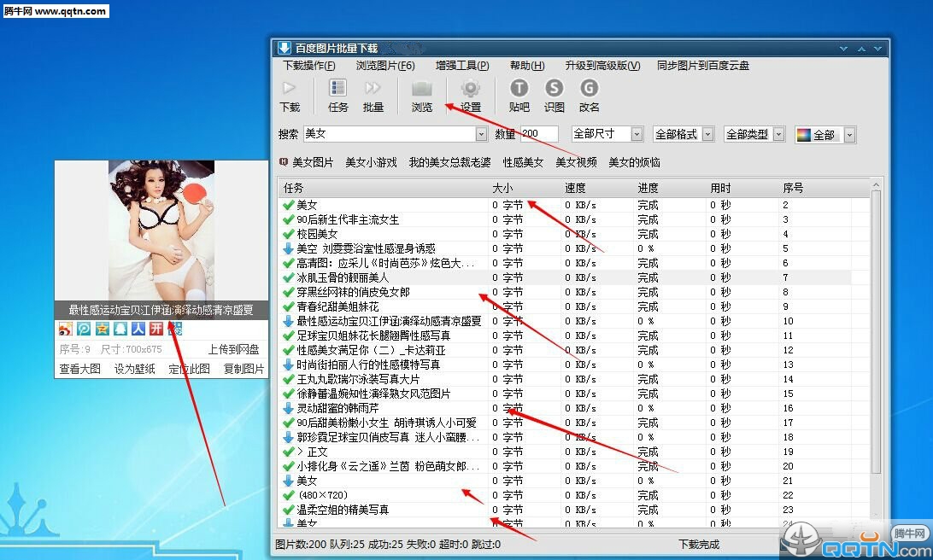Click the 识图 S circle icon

pyautogui.click(x=554, y=88)
